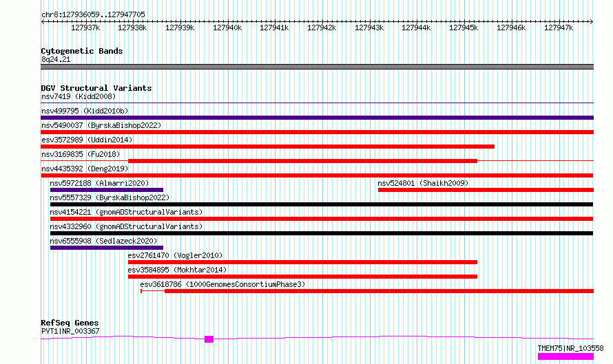This screenshot has width=613, height=364.
Task: Select the nsv4332960 black variant bar
Action: 322,233
